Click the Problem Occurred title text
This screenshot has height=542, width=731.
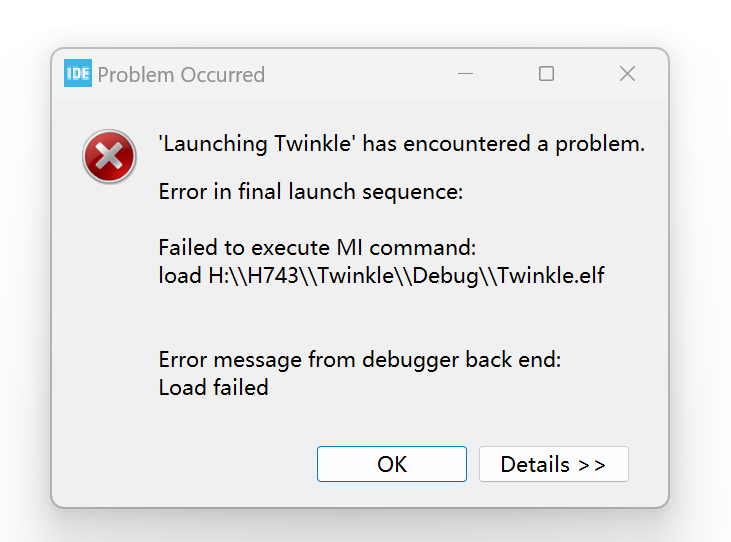coord(181,75)
